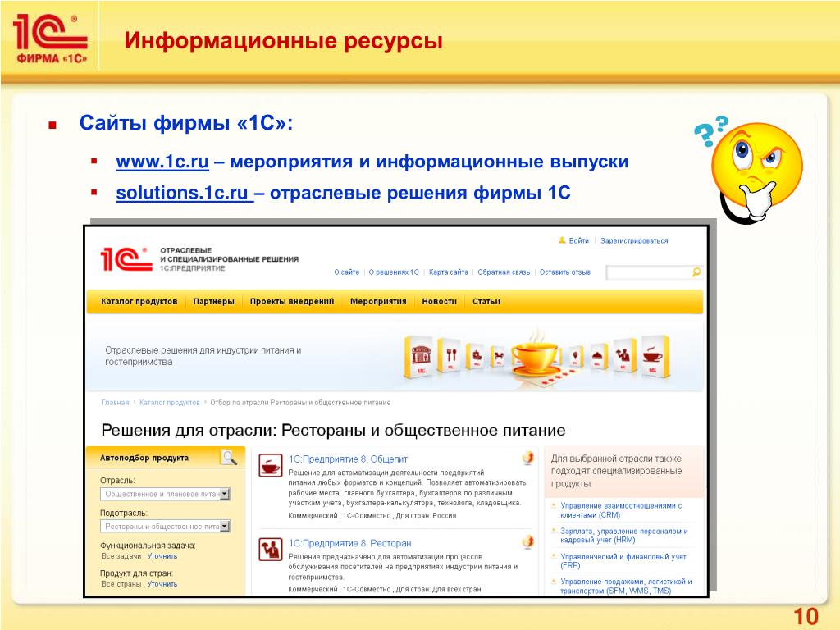This screenshot has height=630, width=840.
Task: Click the orange badge icon on the Ресторан row
Action: click(527, 542)
